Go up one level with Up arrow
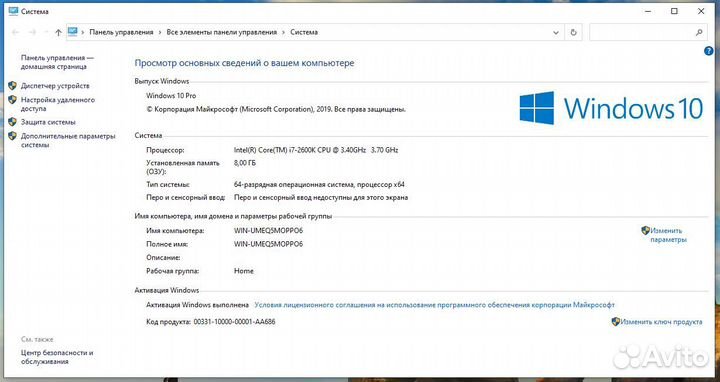The width and height of the screenshot is (720, 382). pos(58,33)
